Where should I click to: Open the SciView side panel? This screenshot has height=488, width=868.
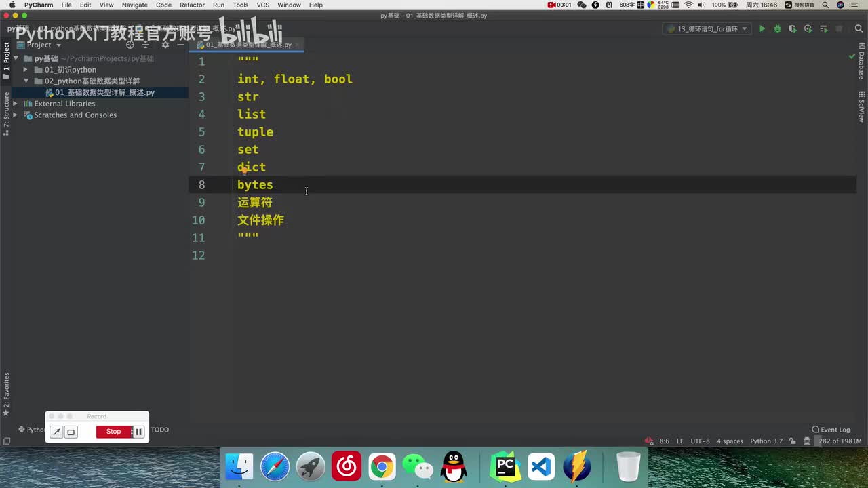click(861, 106)
